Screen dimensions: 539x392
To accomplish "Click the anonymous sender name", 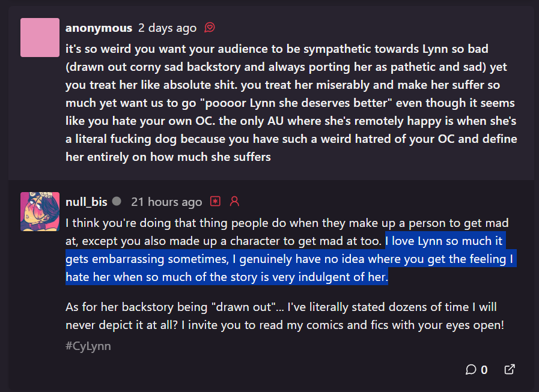I will [x=99, y=28].
